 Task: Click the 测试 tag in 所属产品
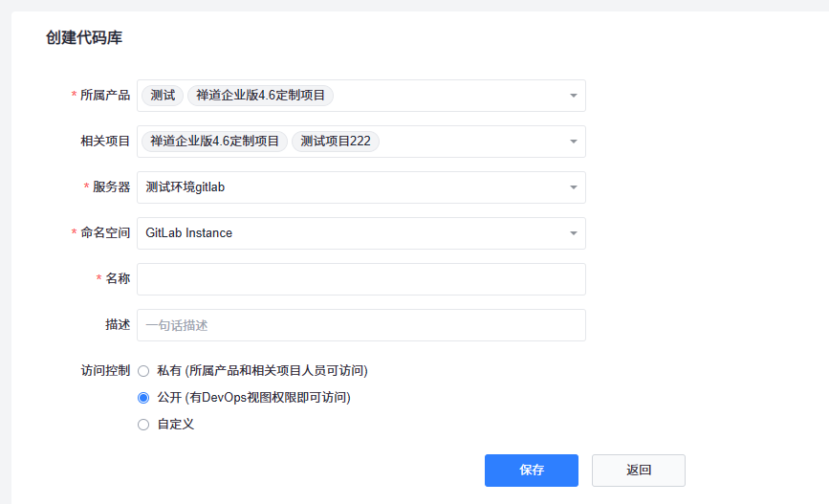(x=163, y=96)
